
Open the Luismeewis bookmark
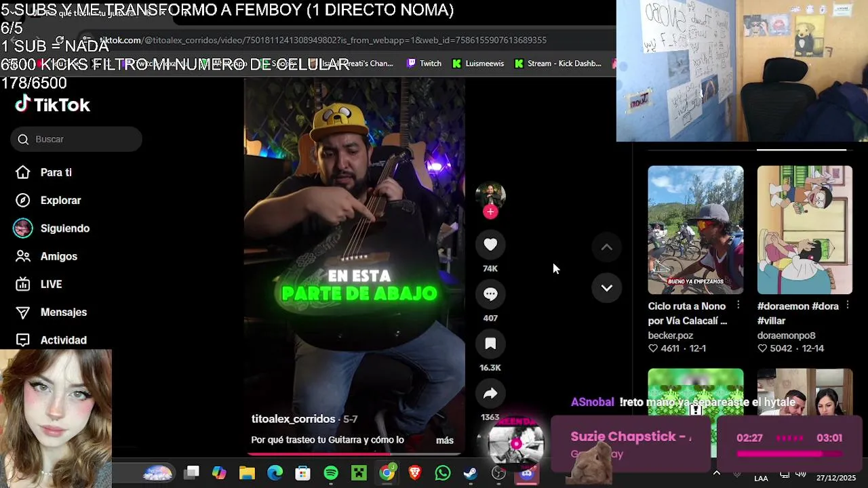pyautogui.click(x=478, y=64)
